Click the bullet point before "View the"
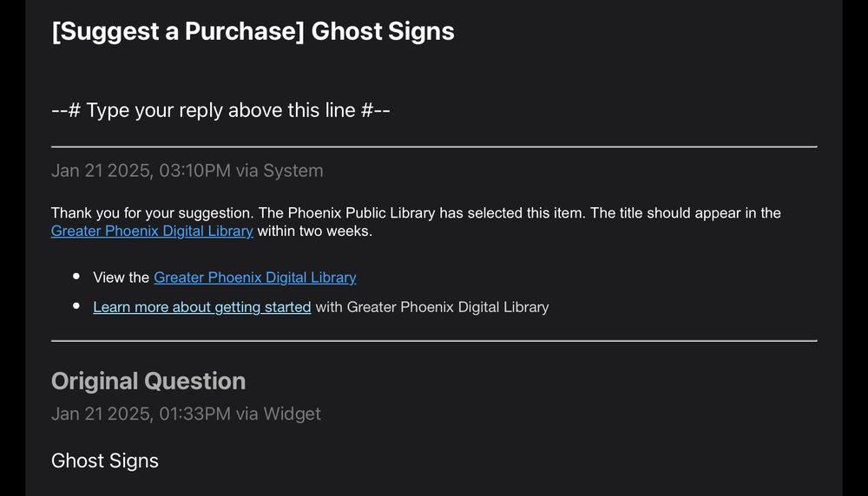This screenshot has height=496, width=868. 76,276
